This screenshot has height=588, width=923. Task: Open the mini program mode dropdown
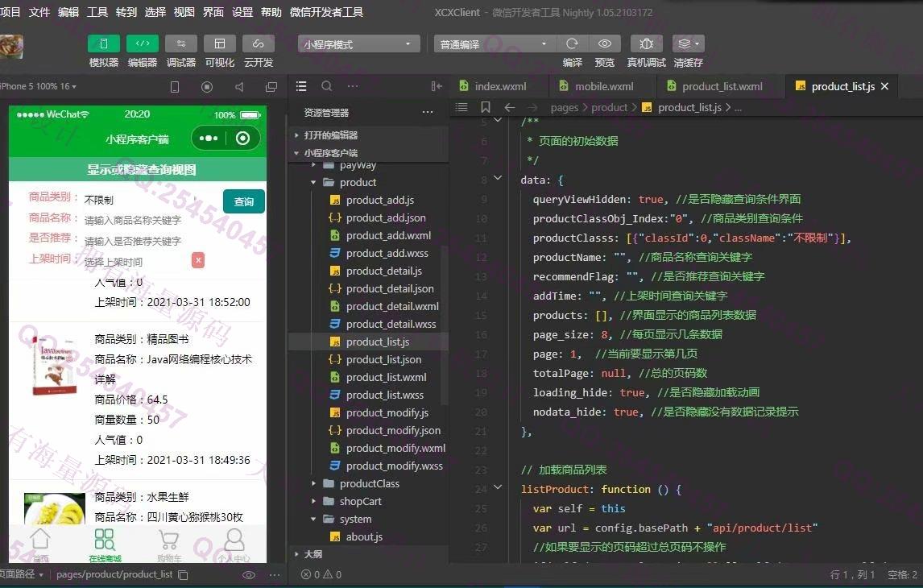click(358, 44)
